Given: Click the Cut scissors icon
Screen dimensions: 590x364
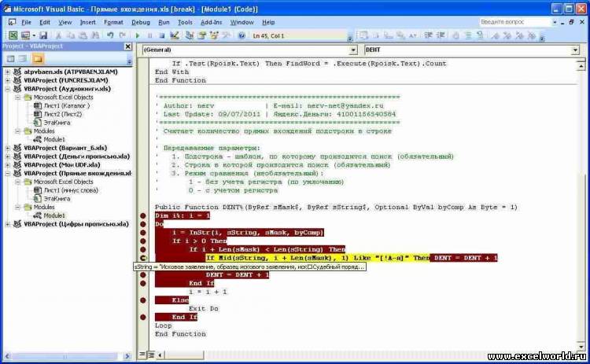Looking at the screenshot, I should 58,35.
